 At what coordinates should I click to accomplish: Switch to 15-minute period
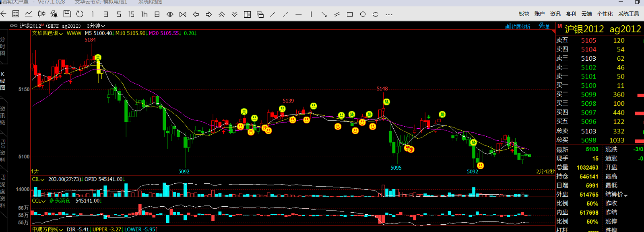(x=131, y=14)
